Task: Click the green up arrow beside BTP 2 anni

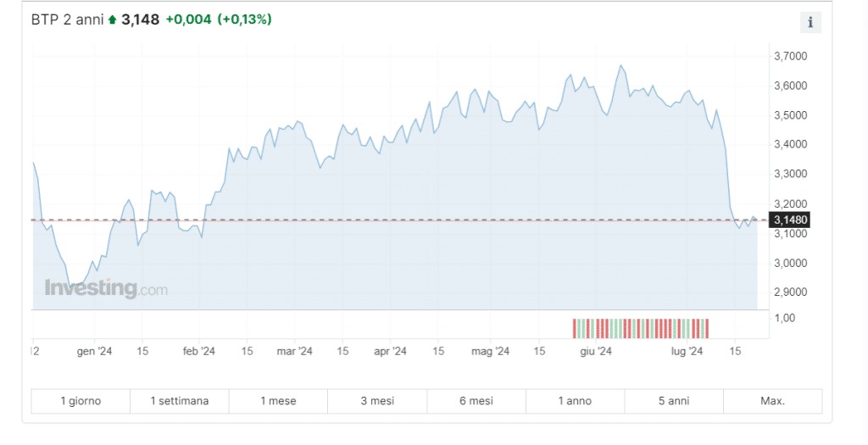Action: [x=112, y=19]
